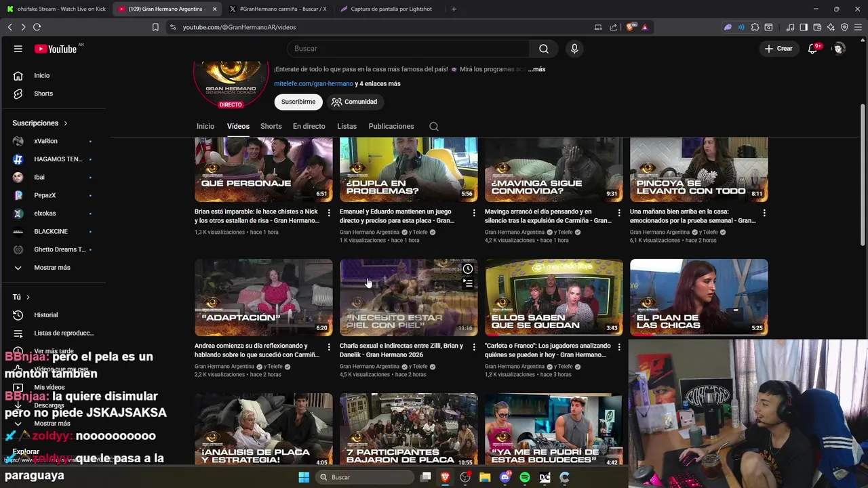Image resolution: width=868 pixels, height=488 pixels.
Task: Open Spotify from the taskbar
Action: 525,477
